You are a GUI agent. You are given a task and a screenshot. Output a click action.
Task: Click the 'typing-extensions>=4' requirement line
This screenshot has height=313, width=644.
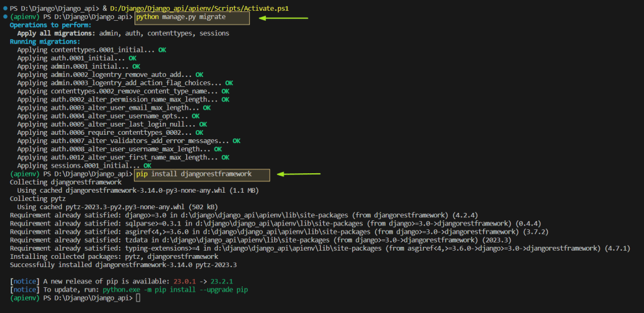[320, 248]
